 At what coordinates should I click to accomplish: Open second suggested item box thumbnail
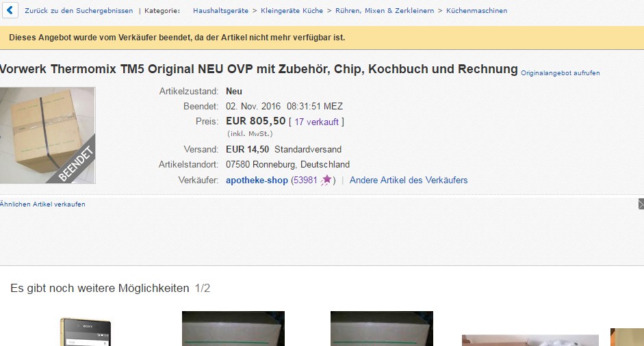pos(233,328)
